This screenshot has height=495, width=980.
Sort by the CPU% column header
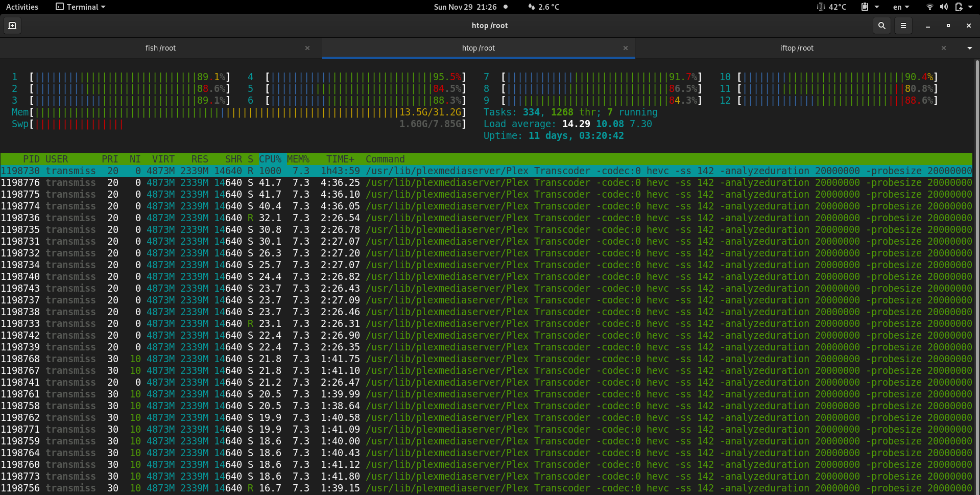point(270,159)
